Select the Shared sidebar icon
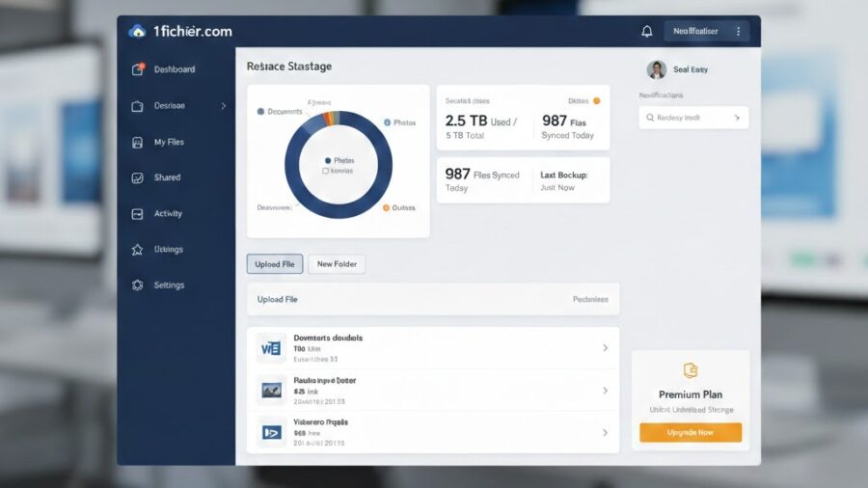 click(137, 177)
